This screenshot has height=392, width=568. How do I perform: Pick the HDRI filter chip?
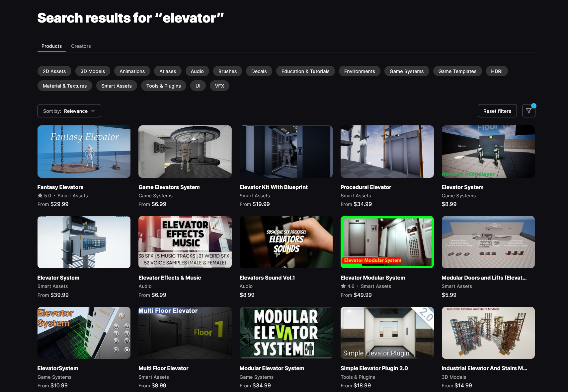coord(497,71)
